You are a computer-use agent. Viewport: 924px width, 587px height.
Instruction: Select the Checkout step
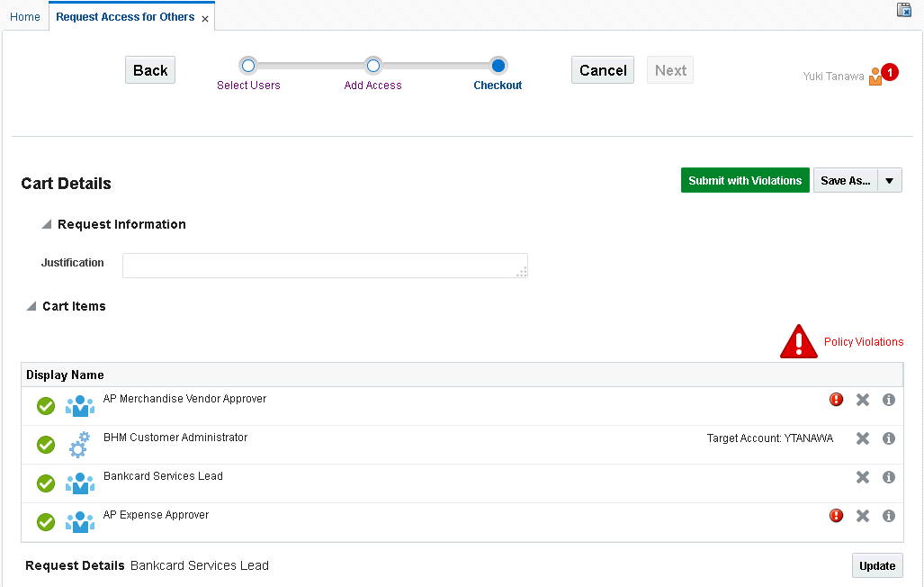click(x=498, y=85)
